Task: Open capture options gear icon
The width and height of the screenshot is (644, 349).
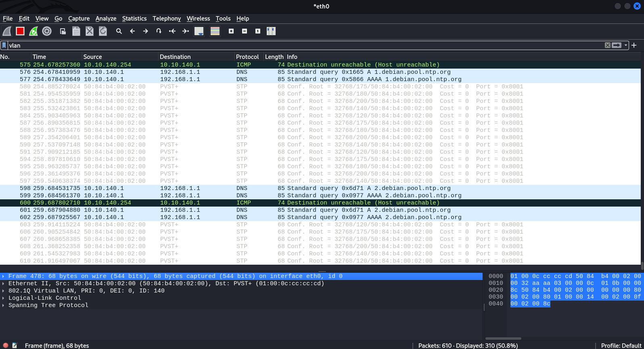Action: pyautogui.click(x=47, y=31)
